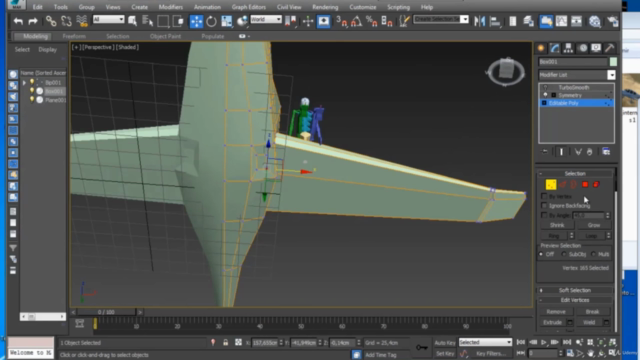
Task: Open the Utilities hammer panel tab
Action: tap(610, 48)
